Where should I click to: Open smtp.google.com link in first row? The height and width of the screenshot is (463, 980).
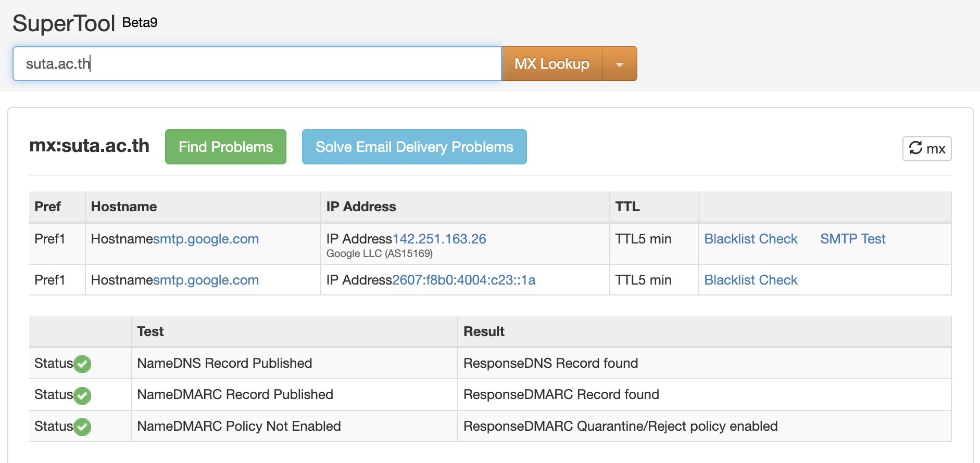tap(206, 239)
